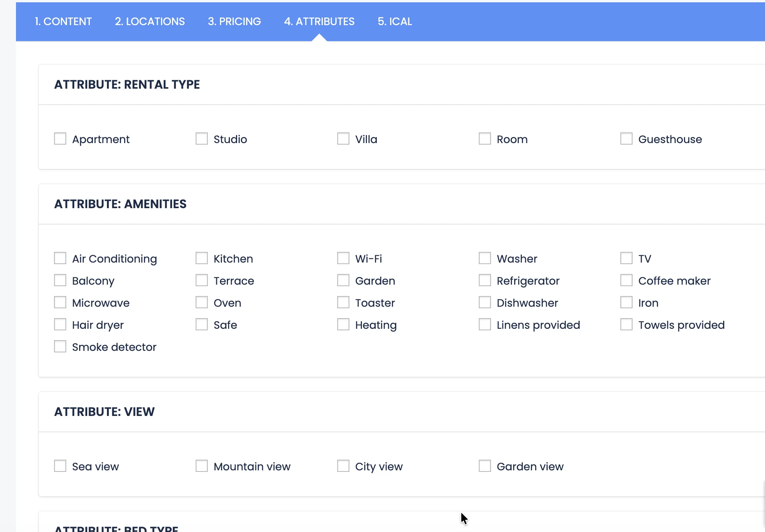Check the City view attribute
Screen dimensions: 765x532
tap(343, 466)
